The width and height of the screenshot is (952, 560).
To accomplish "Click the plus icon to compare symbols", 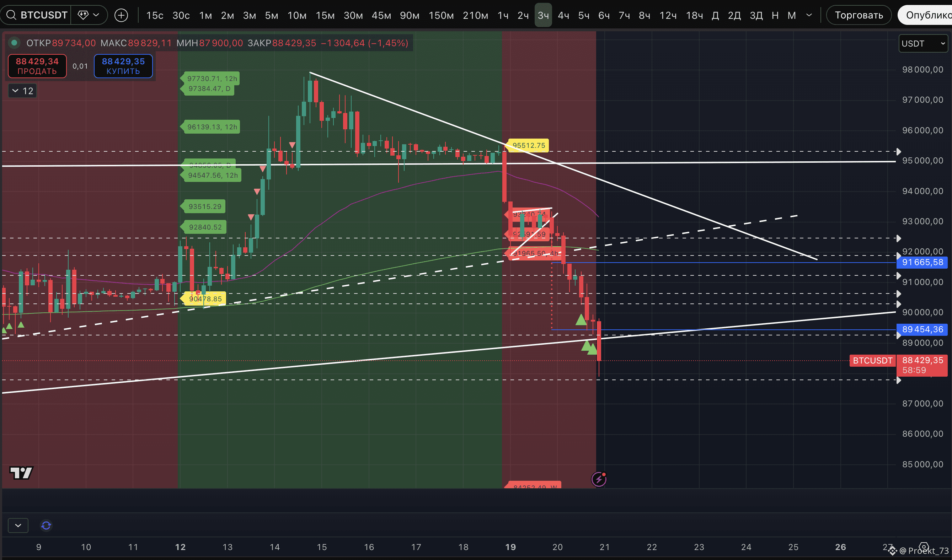I will 121,15.
